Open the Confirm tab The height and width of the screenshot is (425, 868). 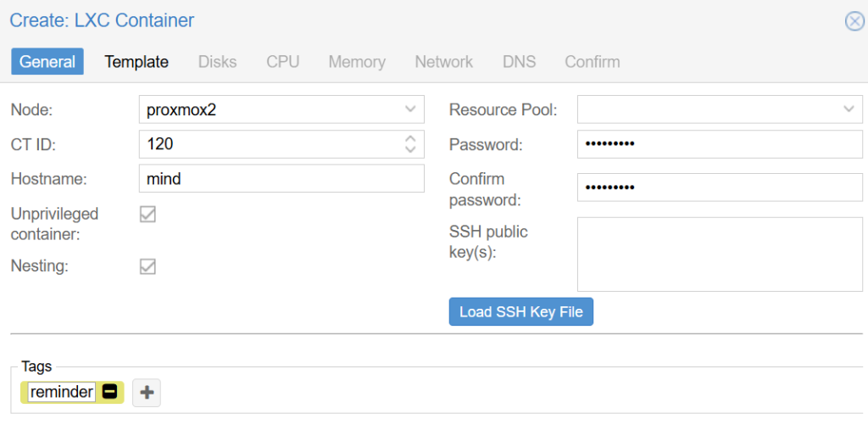(x=593, y=62)
